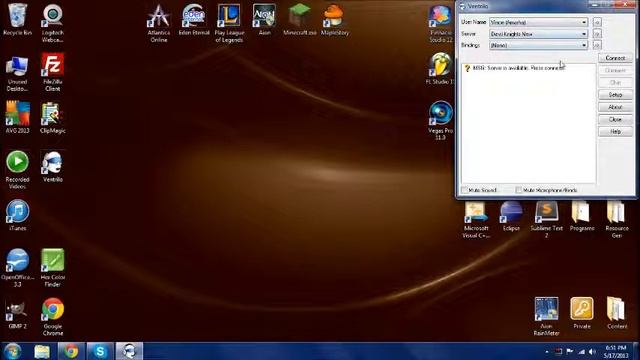Open the Play League of Legends icon
The image size is (640, 360).
tap(229, 23)
